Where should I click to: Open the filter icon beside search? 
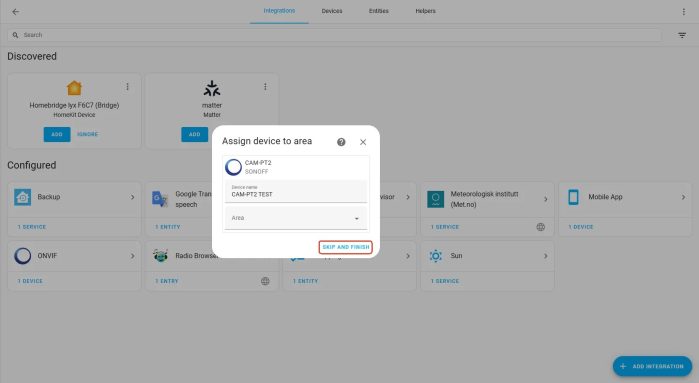coord(682,35)
